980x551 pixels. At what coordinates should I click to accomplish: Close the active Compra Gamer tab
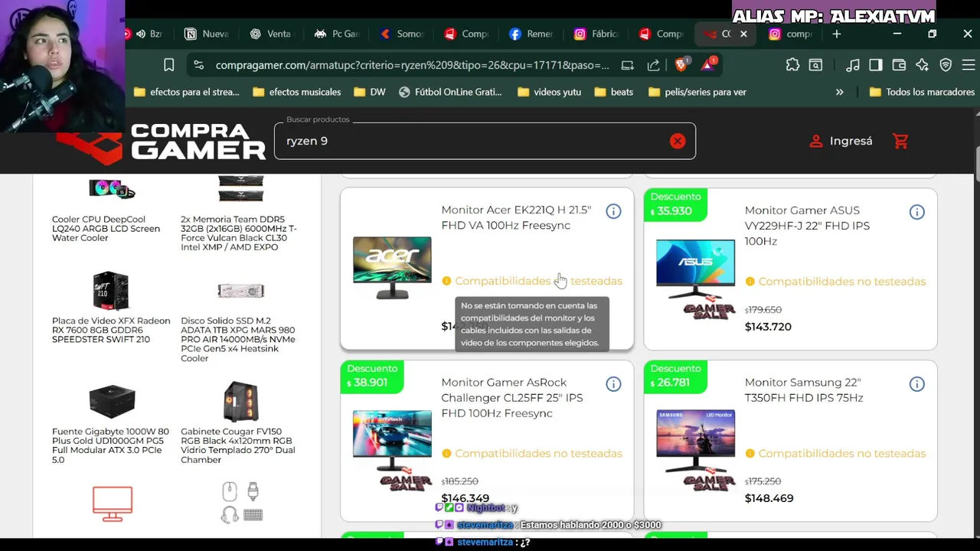[x=743, y=34]
